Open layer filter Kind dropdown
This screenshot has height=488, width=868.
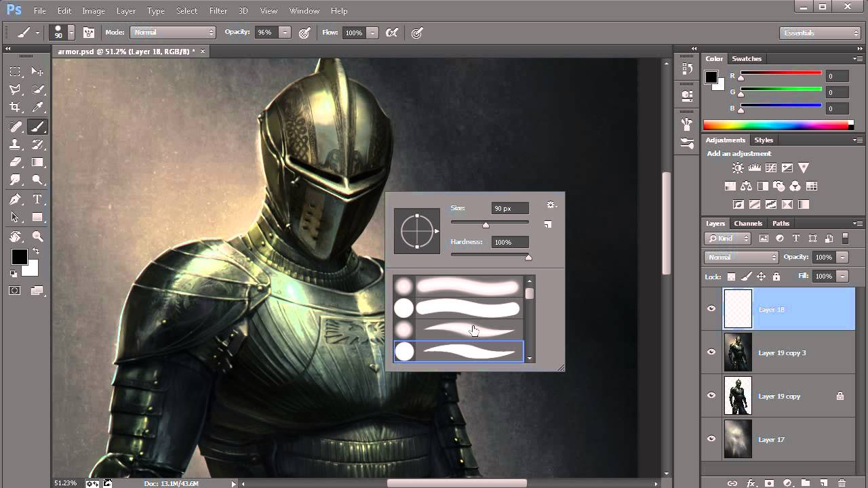[728, 239]
